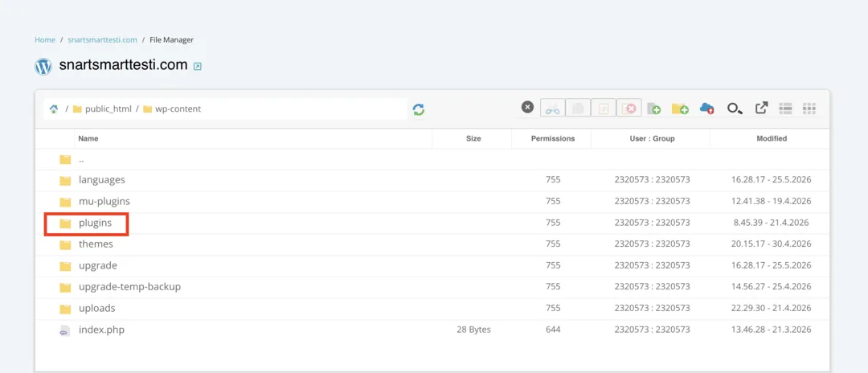Click the open-in-new-window arrow toolbar icon
The height and width of the screenshot is (373, 868).
pos(762,108)
